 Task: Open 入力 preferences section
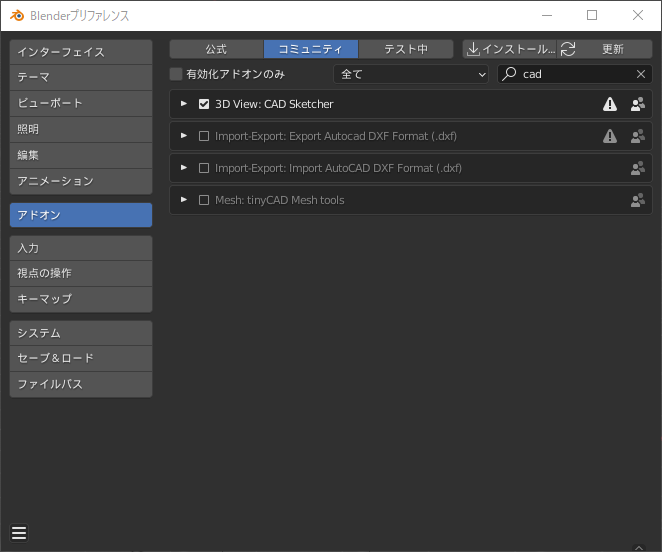(81, 248)
